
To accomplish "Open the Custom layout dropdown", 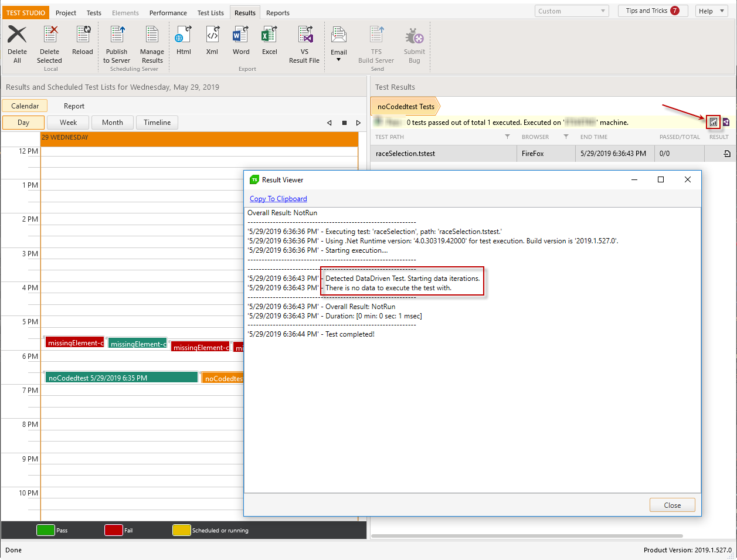I will click(x=572, y=11).
